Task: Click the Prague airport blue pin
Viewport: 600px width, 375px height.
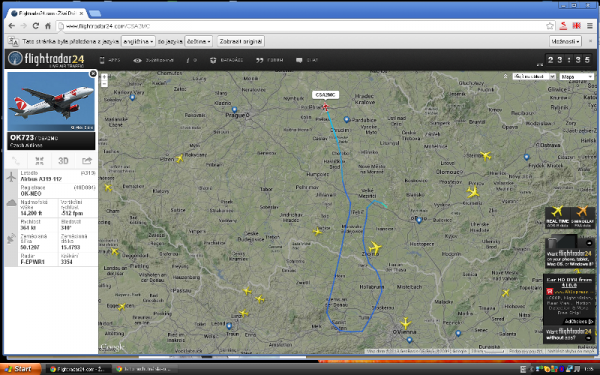Action: (x=235, y=109)
